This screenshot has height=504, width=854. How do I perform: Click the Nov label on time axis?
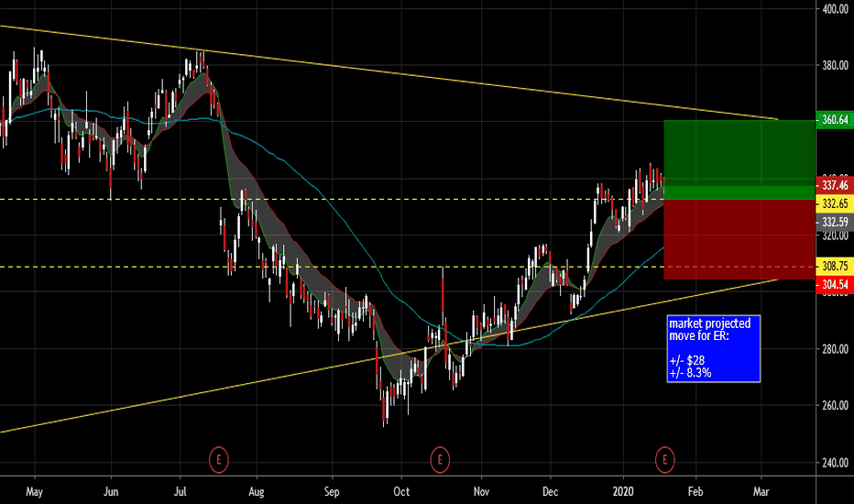tap(481, 491)
